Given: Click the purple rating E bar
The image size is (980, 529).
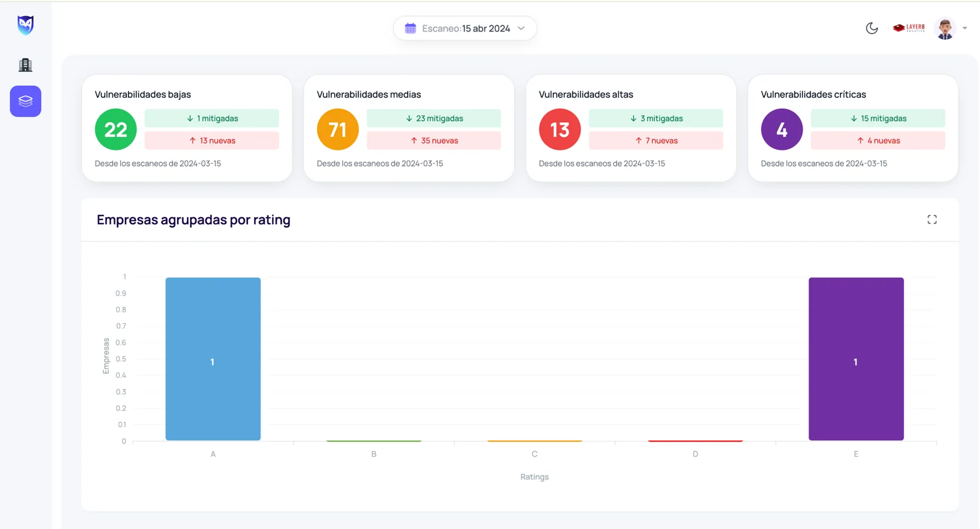Looking at the screenshot, I should click(x=856, y=359).
